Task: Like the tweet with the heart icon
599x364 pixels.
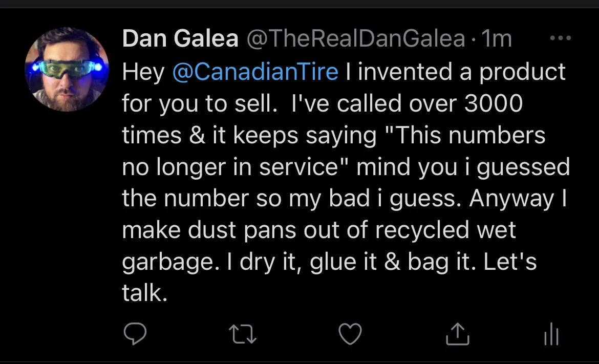Action: pyautogui.click(x=350, y=333)
